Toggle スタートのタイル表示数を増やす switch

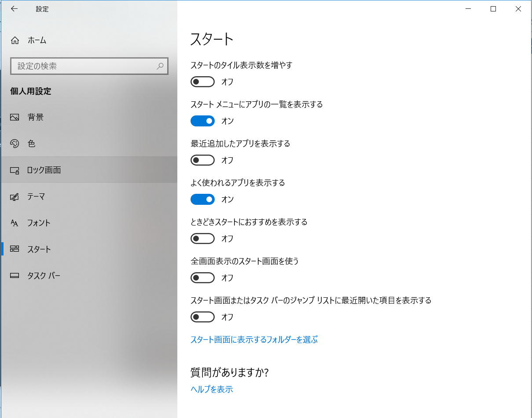(202, 82)
